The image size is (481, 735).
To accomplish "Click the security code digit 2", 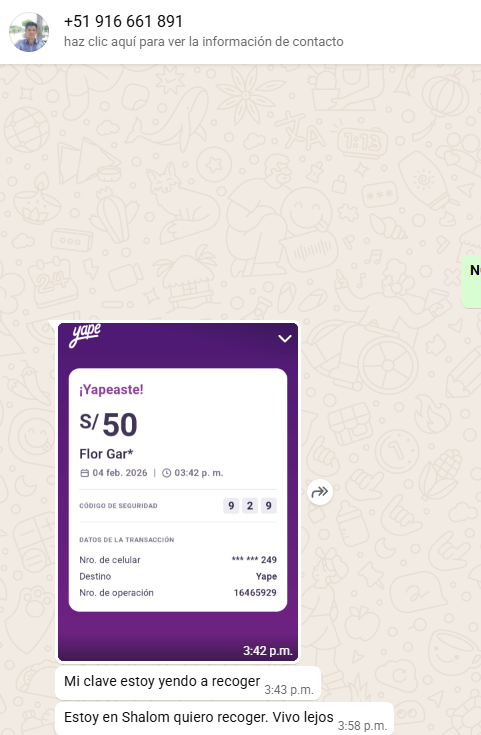I will pos(250,505).
